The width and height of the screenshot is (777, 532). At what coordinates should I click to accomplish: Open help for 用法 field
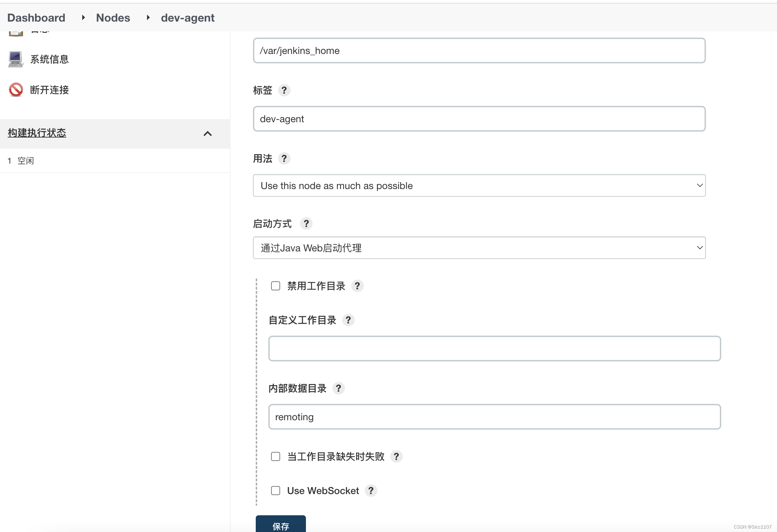point(284,159)
